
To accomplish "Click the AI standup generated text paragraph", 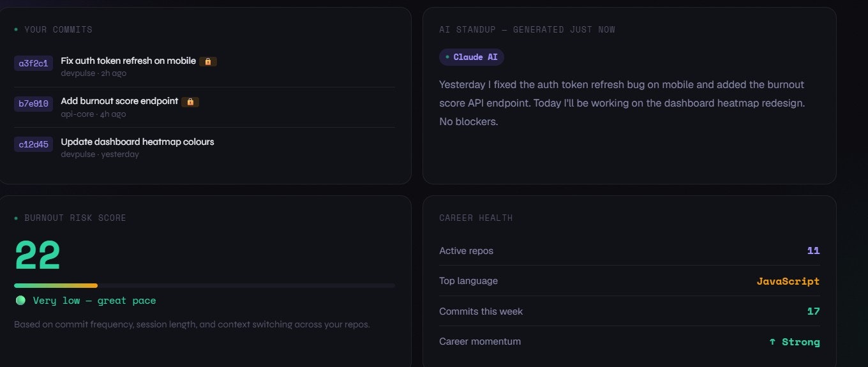I will tap(622, 103).
